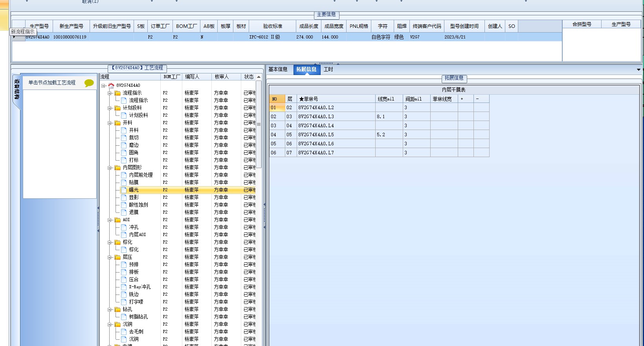Click the document icon of X-Ray冲孔 step
Image resolution: width=644 pixels, height=346 pixels.
124,287
